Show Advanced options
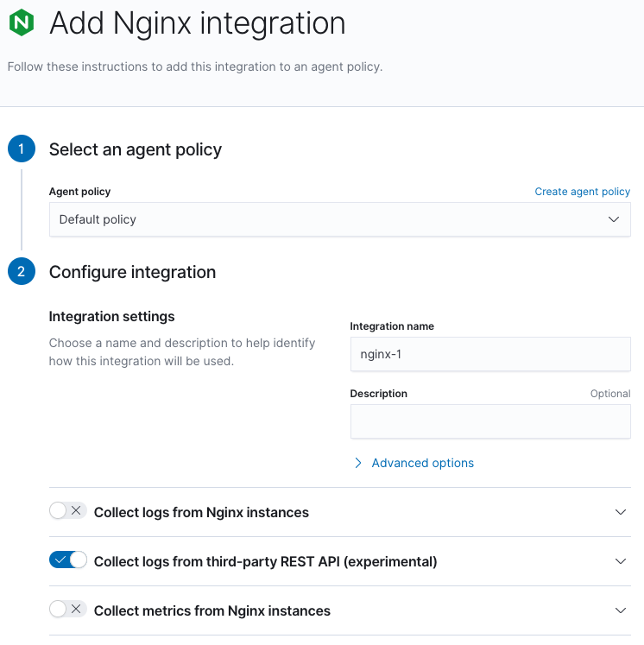This screenshot has height=645, width=644. coord(422,463)
